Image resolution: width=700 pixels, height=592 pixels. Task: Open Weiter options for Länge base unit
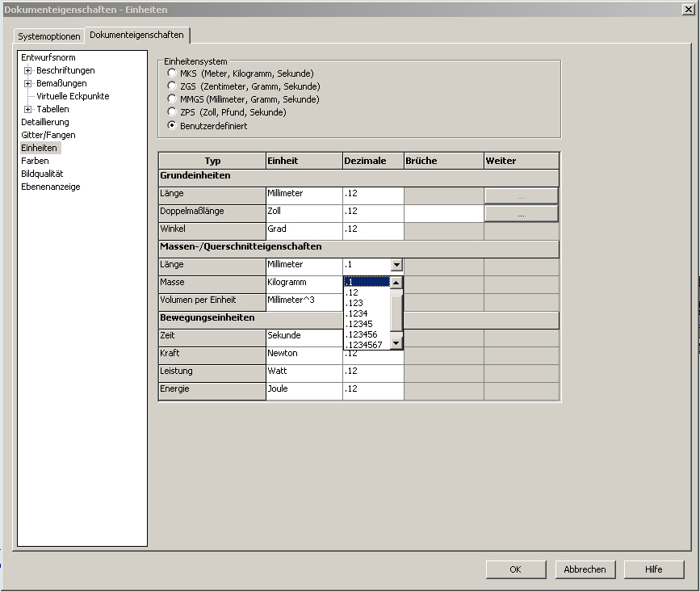(x=521, y=196)
